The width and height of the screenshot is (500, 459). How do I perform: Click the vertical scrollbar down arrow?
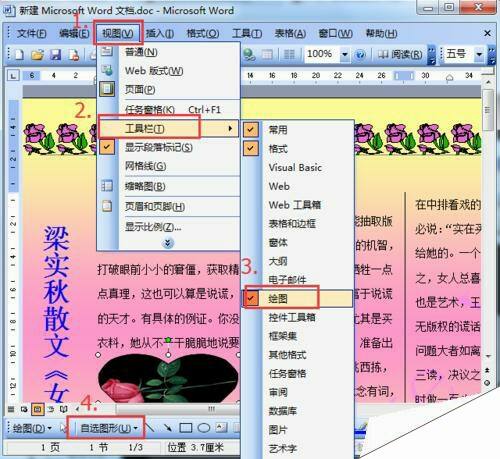coord(488,356)
